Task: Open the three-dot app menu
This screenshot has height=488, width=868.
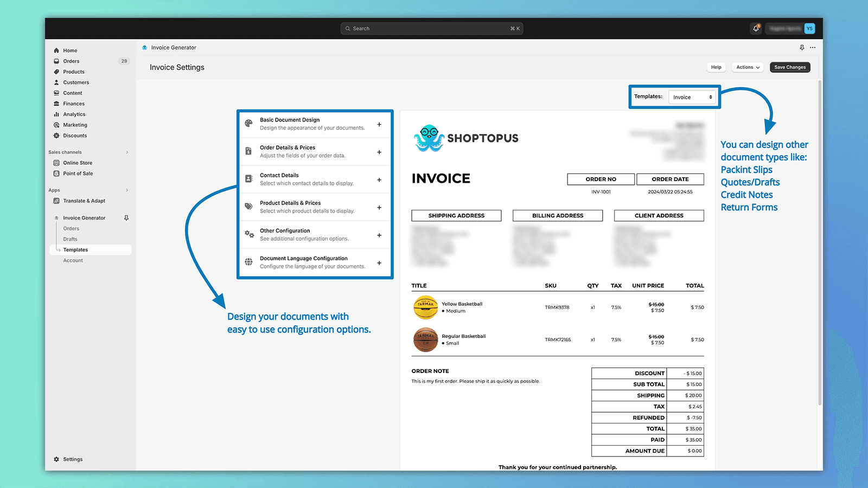Action: 813,48
